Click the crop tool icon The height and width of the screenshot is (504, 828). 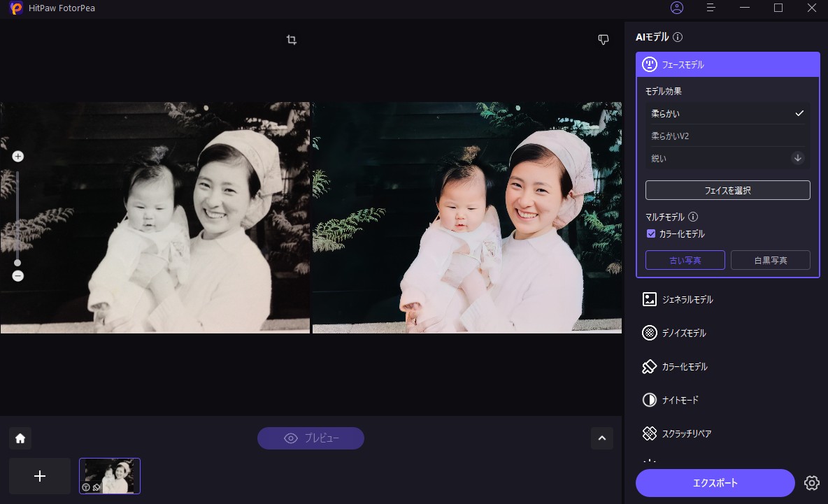point(292,40)
